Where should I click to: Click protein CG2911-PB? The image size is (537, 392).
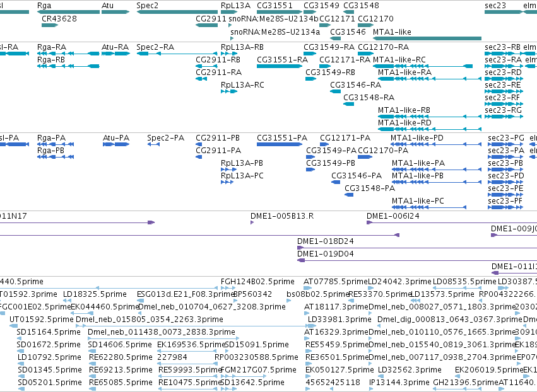click(x=199, y=144)
